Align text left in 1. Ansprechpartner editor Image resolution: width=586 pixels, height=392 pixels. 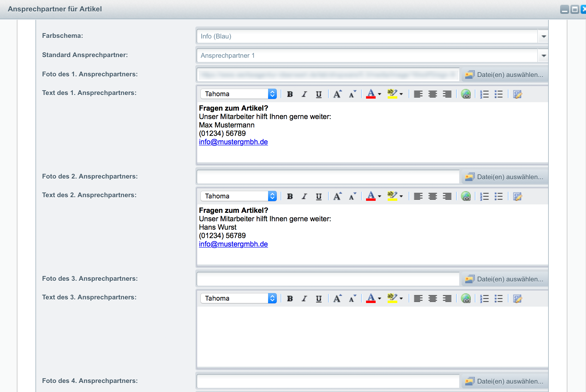pyautogui.click(x=418, y=94)
